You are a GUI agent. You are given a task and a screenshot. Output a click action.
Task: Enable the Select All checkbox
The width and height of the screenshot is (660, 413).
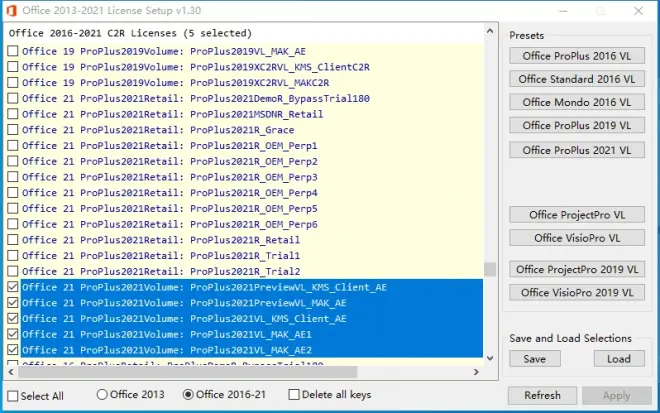click(x=13, y=396)
